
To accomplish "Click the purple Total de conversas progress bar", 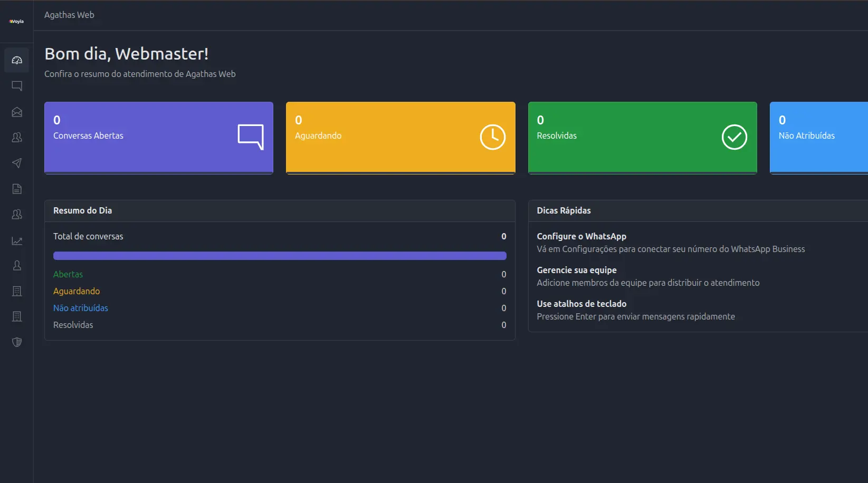I will pyautogui.click(x=280, y=256).
